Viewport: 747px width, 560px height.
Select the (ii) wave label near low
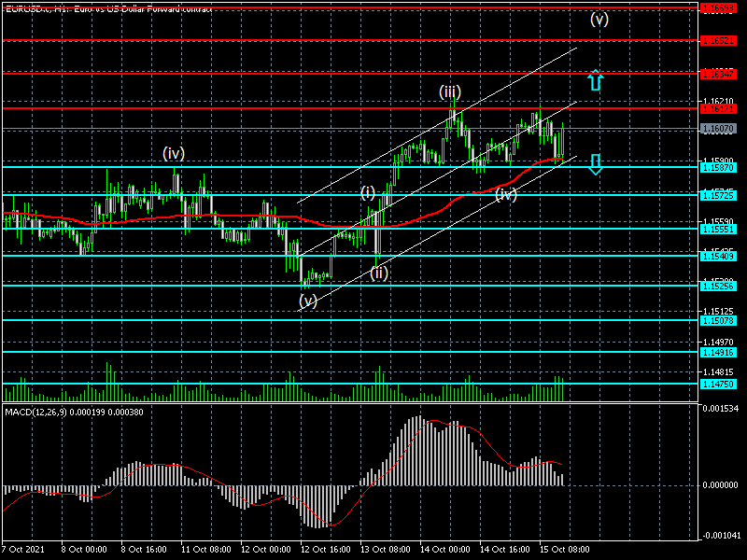pyautogui.click(x=378, y=273)
